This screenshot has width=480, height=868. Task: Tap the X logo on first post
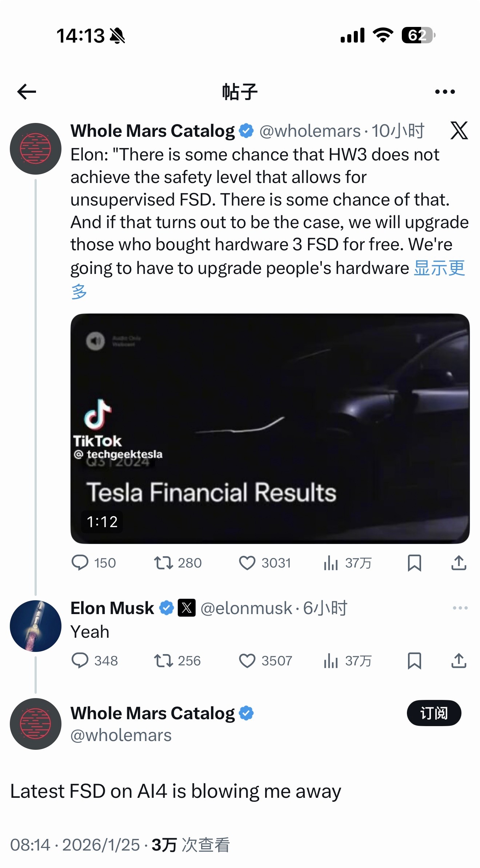(x=459, y=131)
